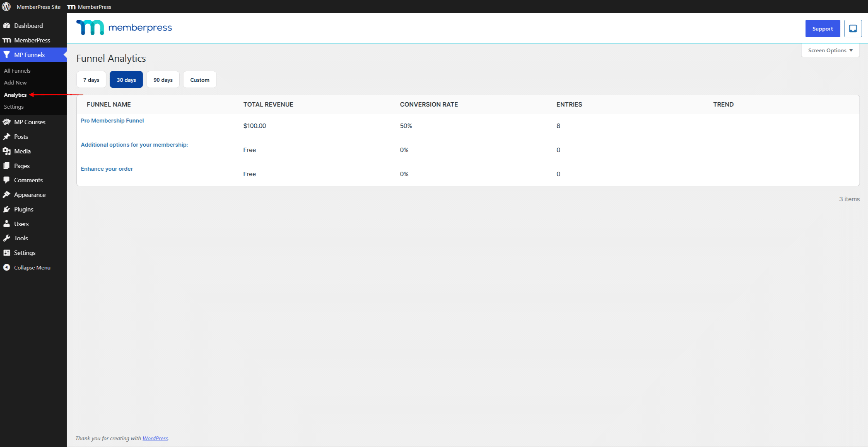The image size is (868, 447).
Task: Switch to the 90 days range
Action: [x=163, y=80]
